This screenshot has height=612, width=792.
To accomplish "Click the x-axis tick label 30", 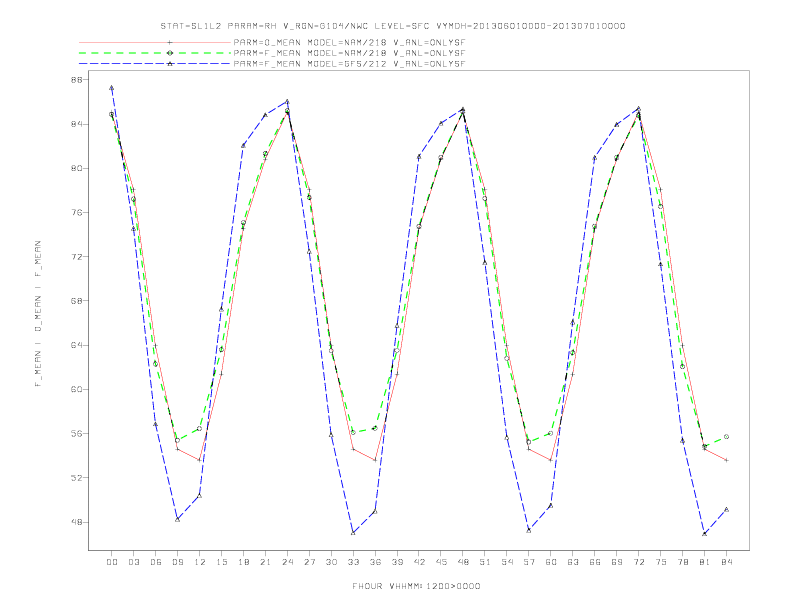I will [x=331, y=562].
